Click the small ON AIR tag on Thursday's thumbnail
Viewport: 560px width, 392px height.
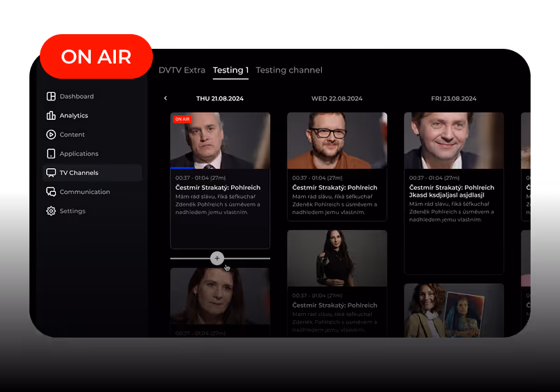pyautogui.click(x=182, y=119)
